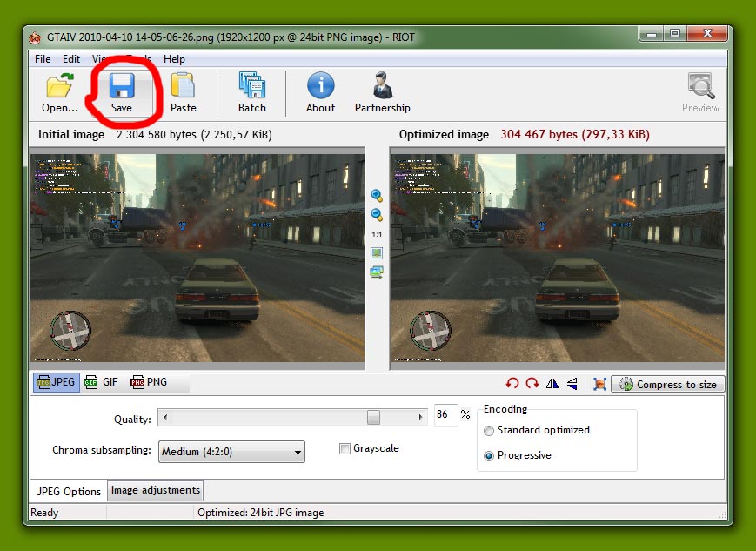Image resolution: width=756 pixels, height=551 pixels.
Task: Click the "Optimized image" label
Action: (444, 135)
